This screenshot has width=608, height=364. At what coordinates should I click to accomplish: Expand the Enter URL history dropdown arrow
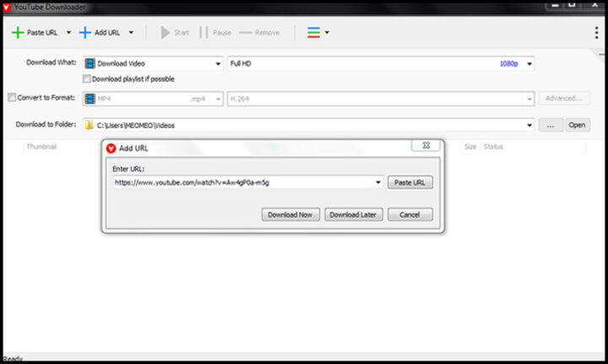point(378,182)
